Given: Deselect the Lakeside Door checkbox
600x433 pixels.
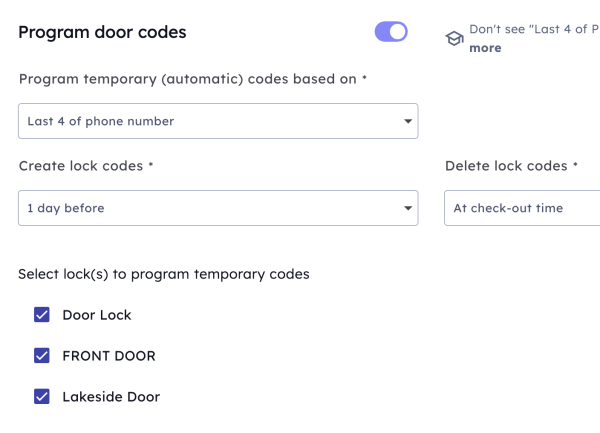Looking at the screenshot, I should 42,397.
